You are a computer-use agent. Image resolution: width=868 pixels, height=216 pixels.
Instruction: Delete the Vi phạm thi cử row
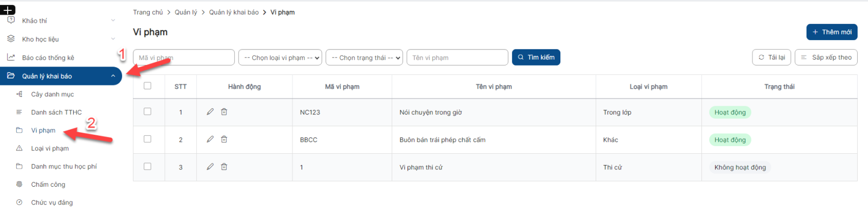(224, 167)
